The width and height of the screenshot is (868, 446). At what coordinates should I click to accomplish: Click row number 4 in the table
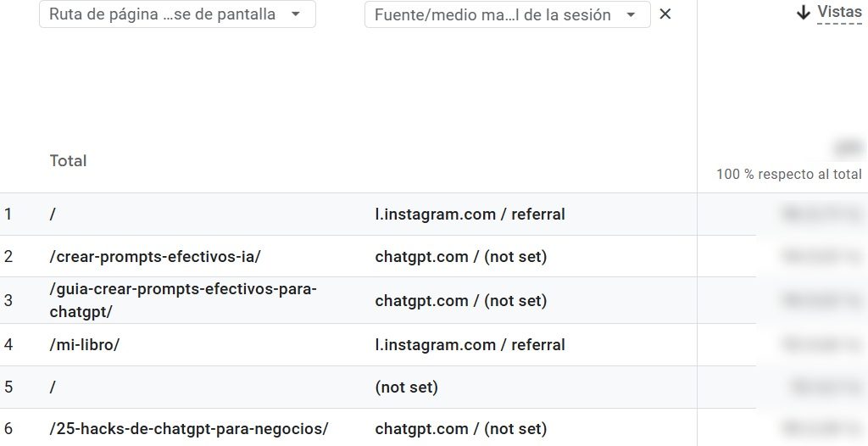click(8, 345)
